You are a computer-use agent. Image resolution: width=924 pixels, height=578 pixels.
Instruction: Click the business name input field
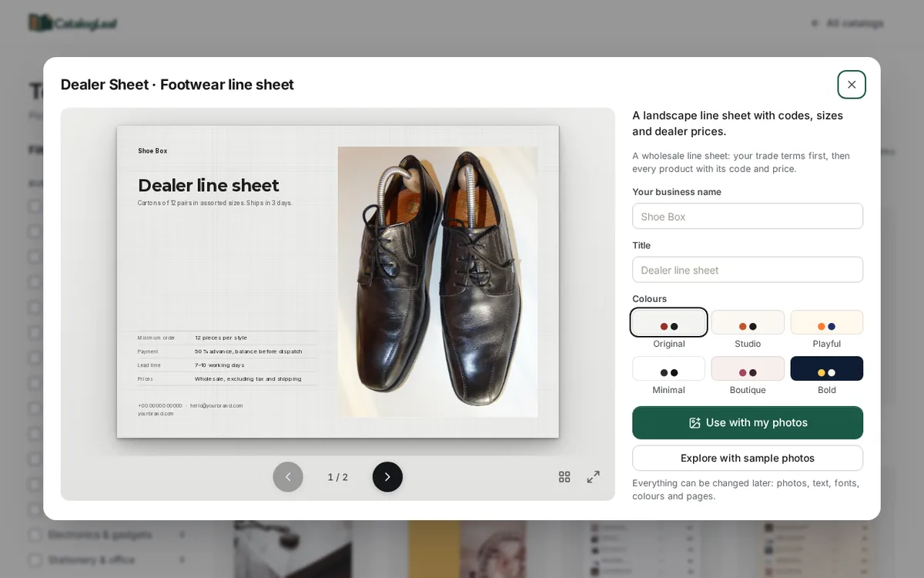[748, 216]
